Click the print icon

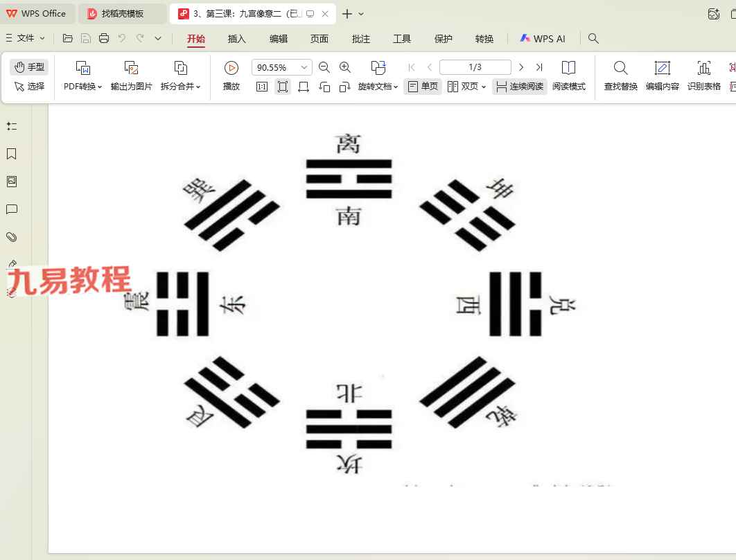click(104, 39)
